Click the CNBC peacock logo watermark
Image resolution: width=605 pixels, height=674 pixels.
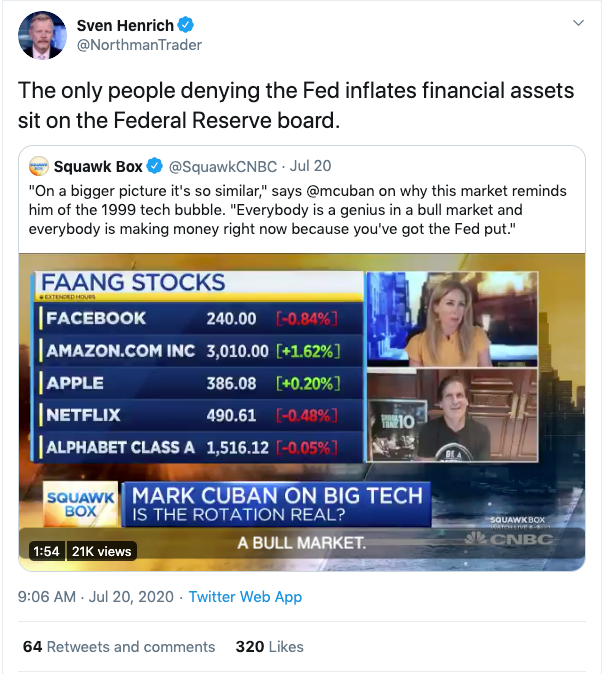point(510,539)
